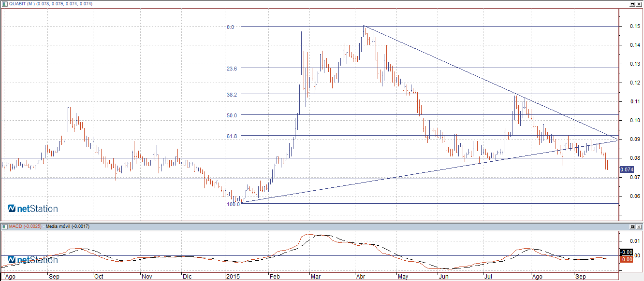The height and width of the screenshot is (281, 644).
Task: Click the 0.06 price axis value
Action: coord(635,196)
